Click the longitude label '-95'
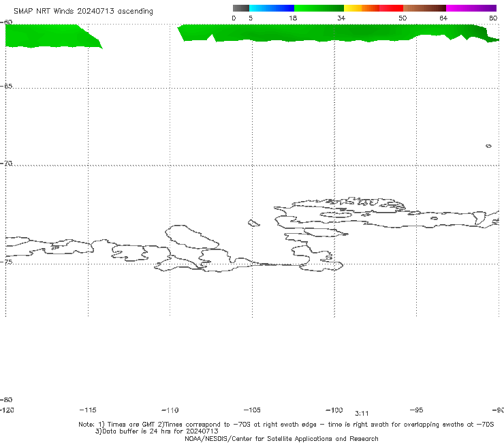The image size is (504, 443). 417,410
